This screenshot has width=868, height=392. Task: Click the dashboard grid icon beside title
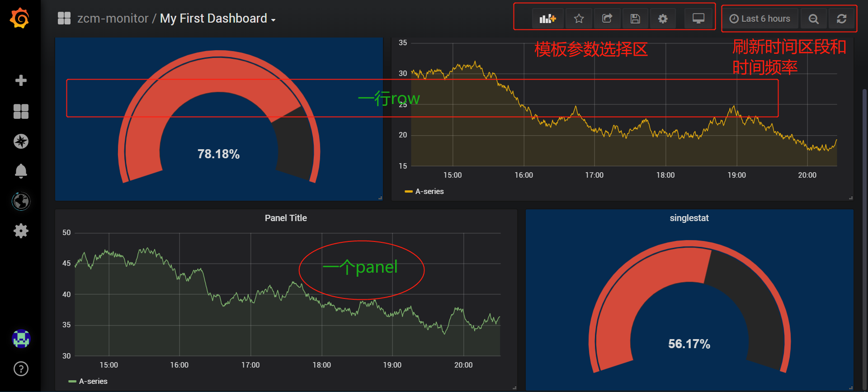pyautogui.click(x=64, y=18)
